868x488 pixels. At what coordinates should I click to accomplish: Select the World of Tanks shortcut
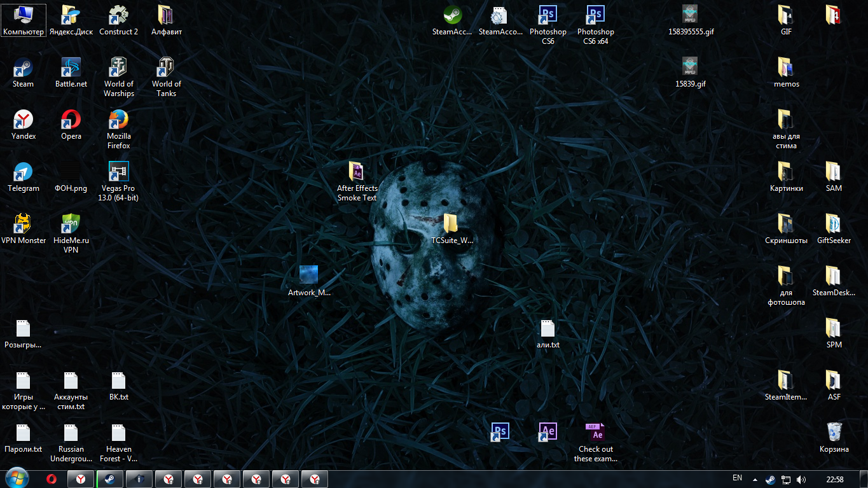coord(167,77)
